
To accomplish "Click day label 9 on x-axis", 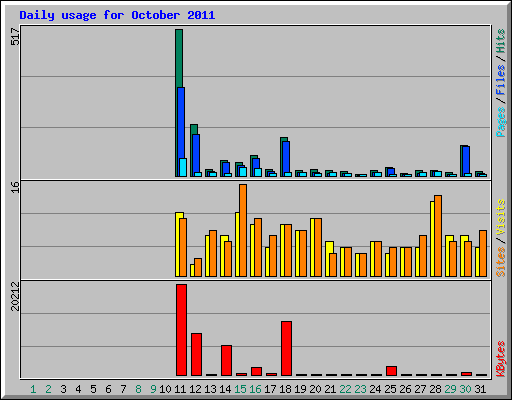I will point(153,389).
